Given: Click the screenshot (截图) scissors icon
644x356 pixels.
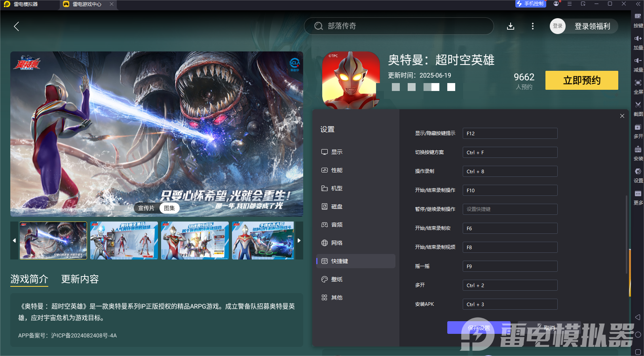Looking at the screenshot, I should (638, 105).
